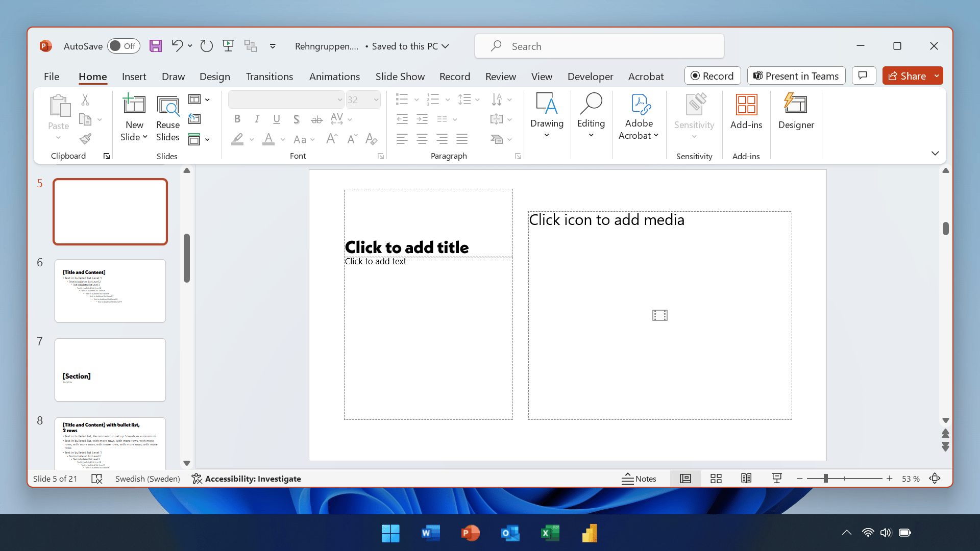Image resolution: width=980 pixels, height=551 pixels.
Task: Click the Cut scissors icon
Action: click(x=85, y=99)
